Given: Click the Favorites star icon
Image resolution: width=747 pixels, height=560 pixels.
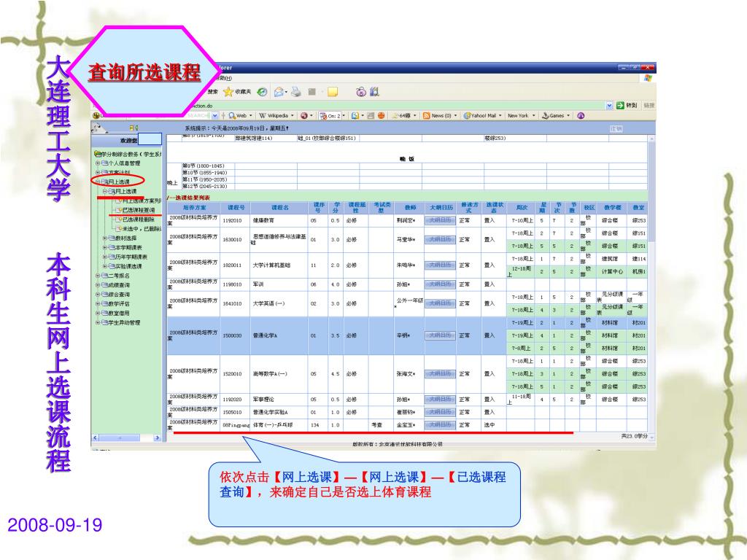Looking at the screenshot, I should [228, 92].
